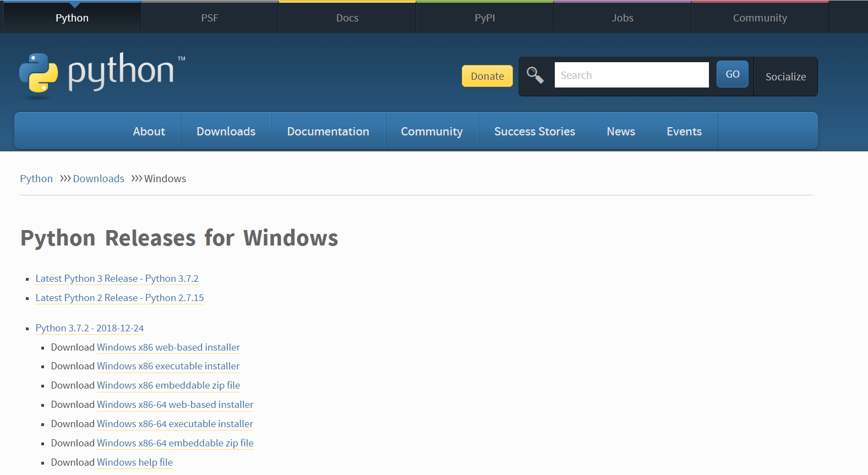Switch to the PSF top-bar tab
The image size is (868, 475).
(x=210, y=18)
